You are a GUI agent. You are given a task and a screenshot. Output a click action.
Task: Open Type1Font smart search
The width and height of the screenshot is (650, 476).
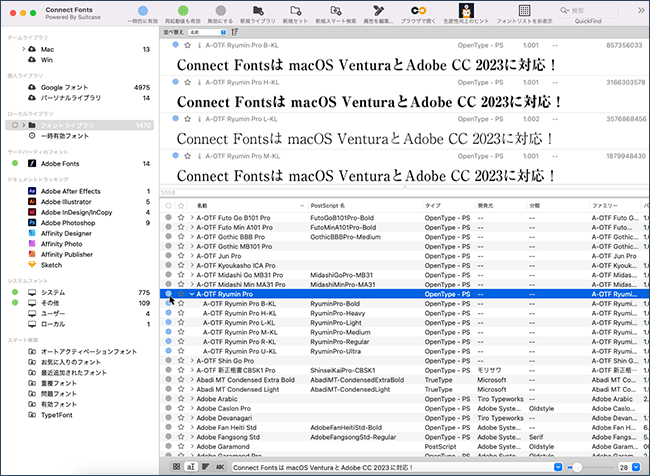click(x=56, y=415)
